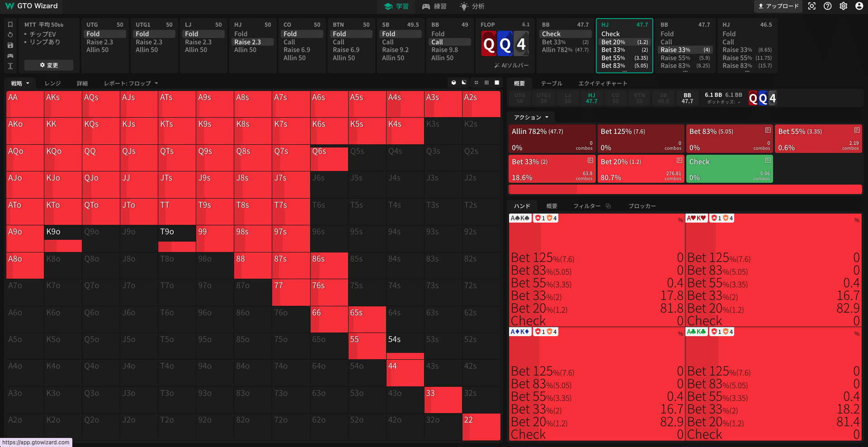Click the % toggle on the A♦K♦ hand panel

(680, 334)
